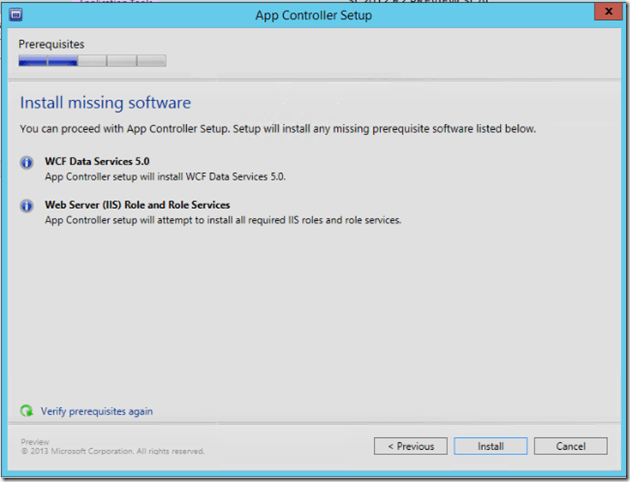Click the 'Preview' label in the footer
The height and width of the screenshot is (482, 630).
[34, 442]
